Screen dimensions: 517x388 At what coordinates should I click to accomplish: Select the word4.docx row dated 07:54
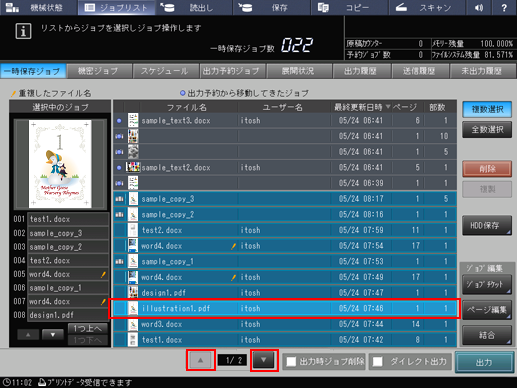pos(285,246)
